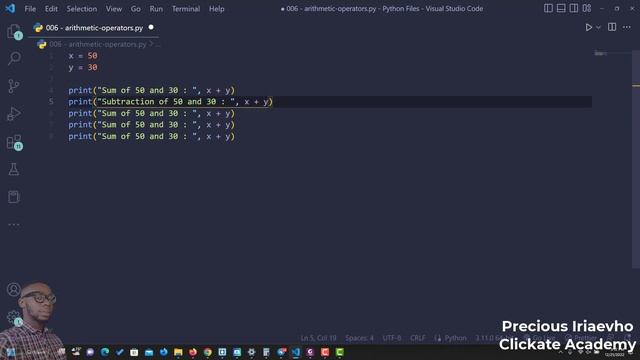The image size is (640, 360).
Task: Select the 006 - arithmetic-operators.py editor tab
Action: click(x=94, y=28)
